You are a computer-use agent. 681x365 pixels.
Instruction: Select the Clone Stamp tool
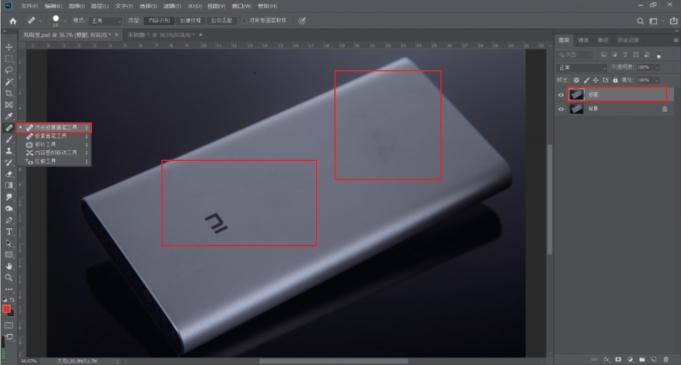(9, 151)
